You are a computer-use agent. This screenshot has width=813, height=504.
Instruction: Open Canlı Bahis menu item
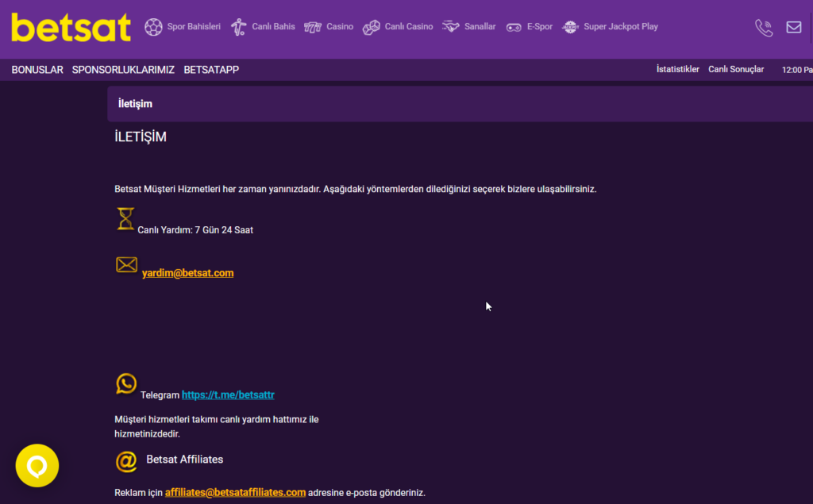tap(273, 26)
